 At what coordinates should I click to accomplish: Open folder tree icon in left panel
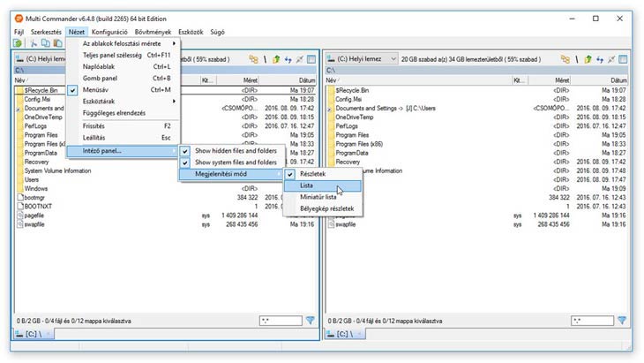pos(253,59)
